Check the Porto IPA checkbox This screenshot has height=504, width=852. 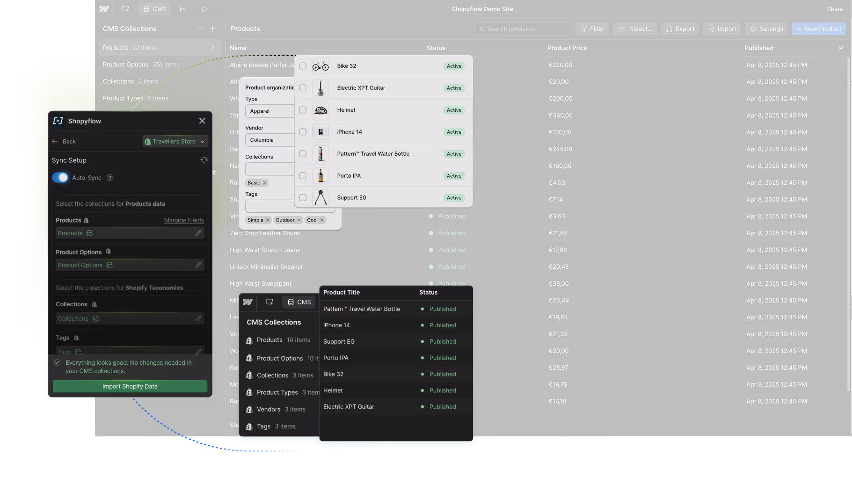303,176
